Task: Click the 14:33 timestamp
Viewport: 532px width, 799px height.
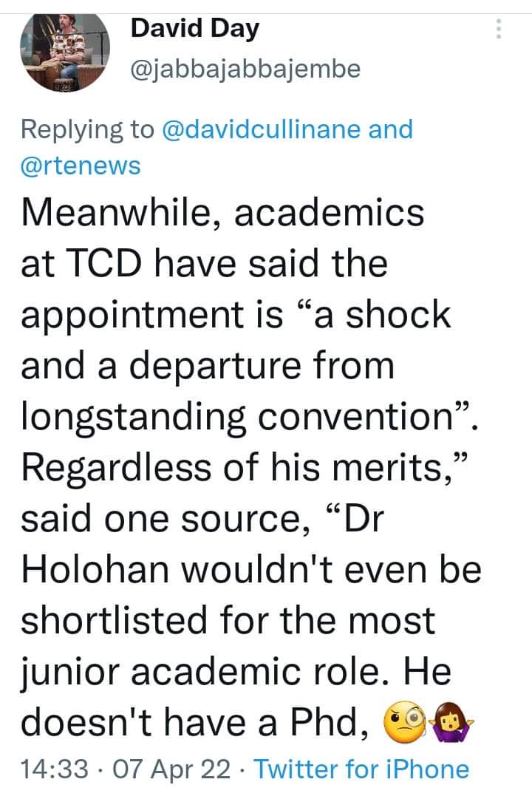Action: 54,769
